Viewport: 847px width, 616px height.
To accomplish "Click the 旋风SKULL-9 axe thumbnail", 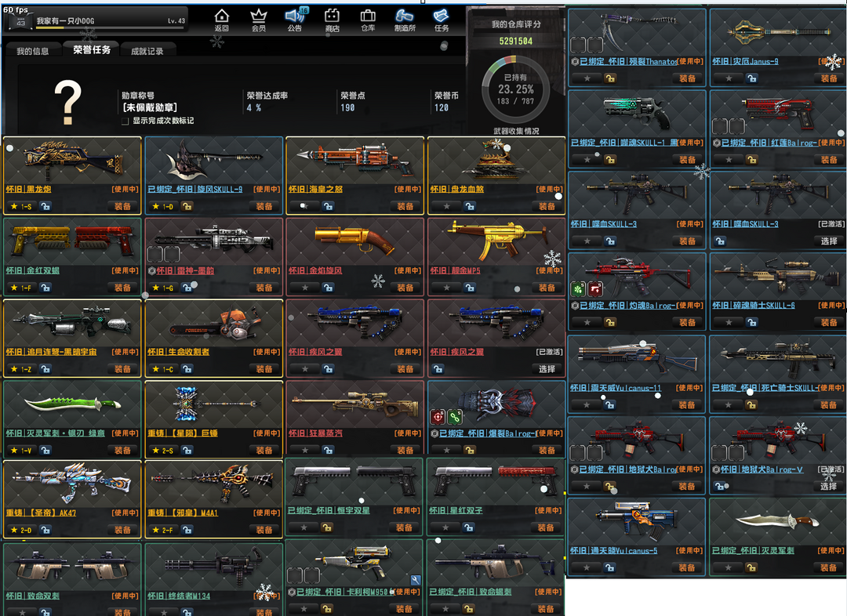I will tap(214, 161).
